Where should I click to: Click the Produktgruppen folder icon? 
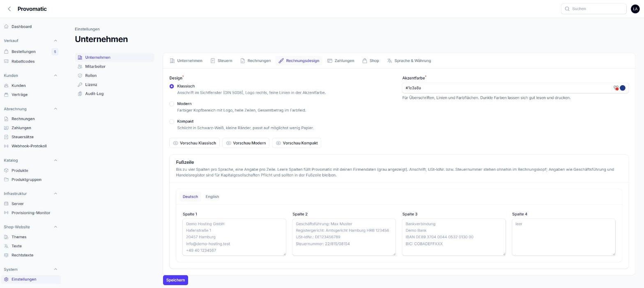point(6,179)
